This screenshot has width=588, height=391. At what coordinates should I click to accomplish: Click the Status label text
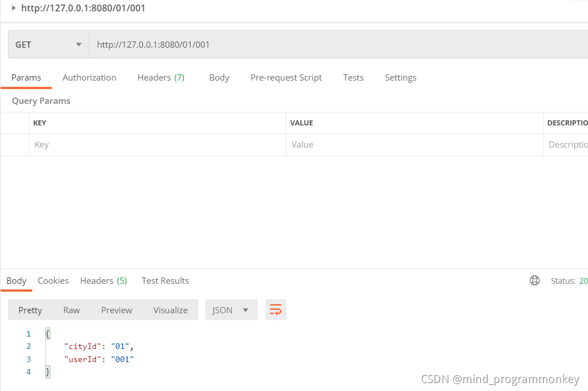point(563,281)
